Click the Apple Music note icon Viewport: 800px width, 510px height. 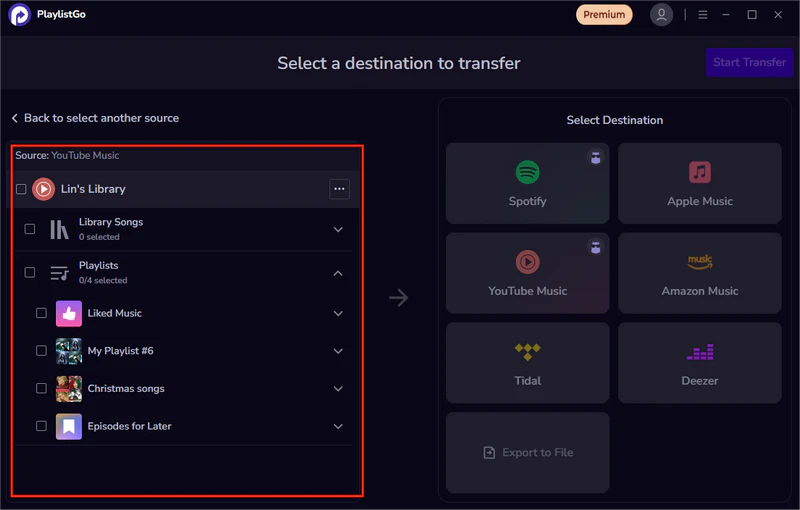point(700,172)
